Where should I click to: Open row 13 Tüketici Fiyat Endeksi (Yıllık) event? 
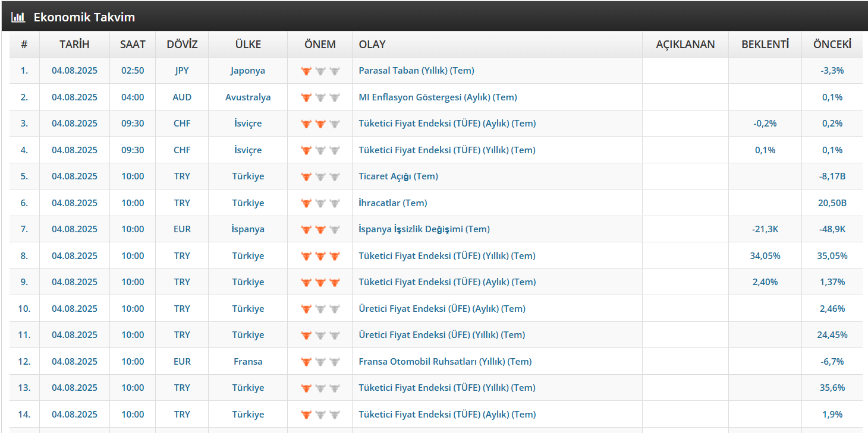click(447, 388)
